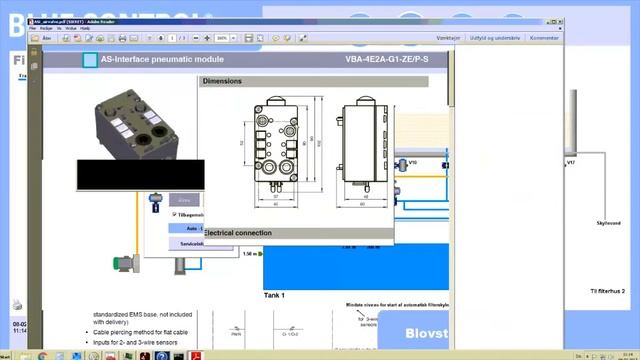Screen dimensions: 640x360
Task: Open the Rediger menu
Action: 46,28
